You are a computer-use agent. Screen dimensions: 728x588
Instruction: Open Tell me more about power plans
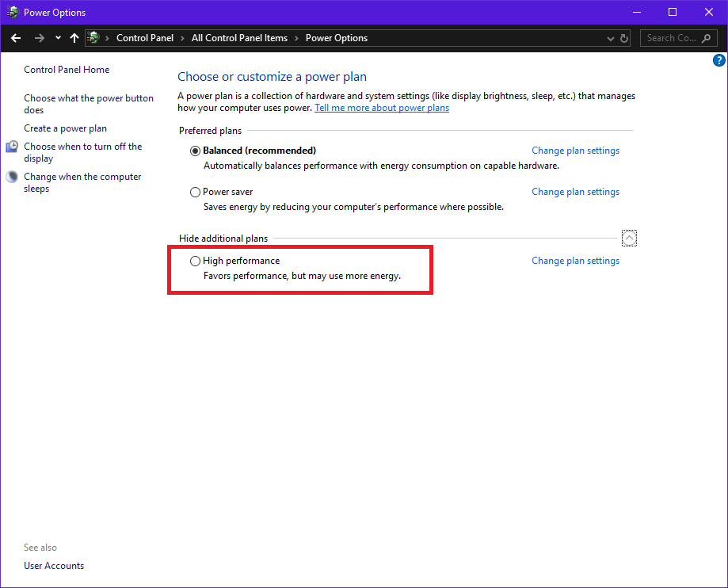(x=381, y=108)
